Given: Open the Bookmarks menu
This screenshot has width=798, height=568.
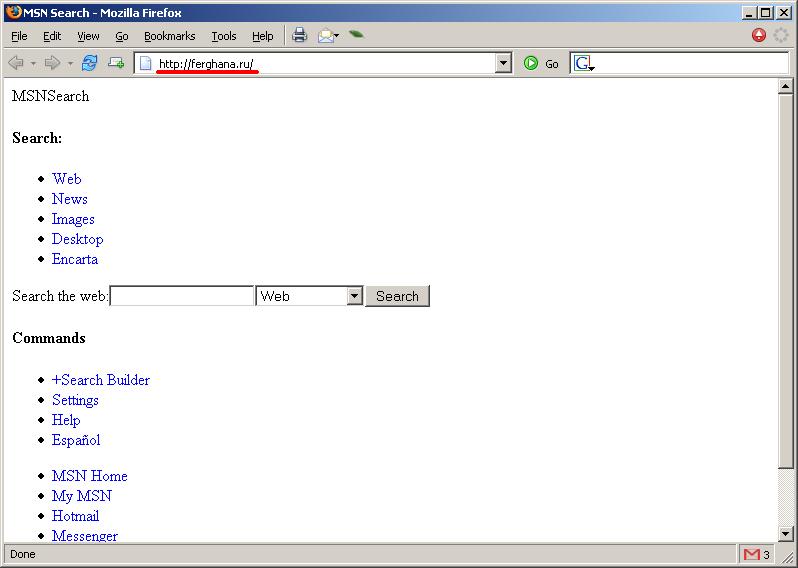Looking at the screenshot, I should [169, 36].
